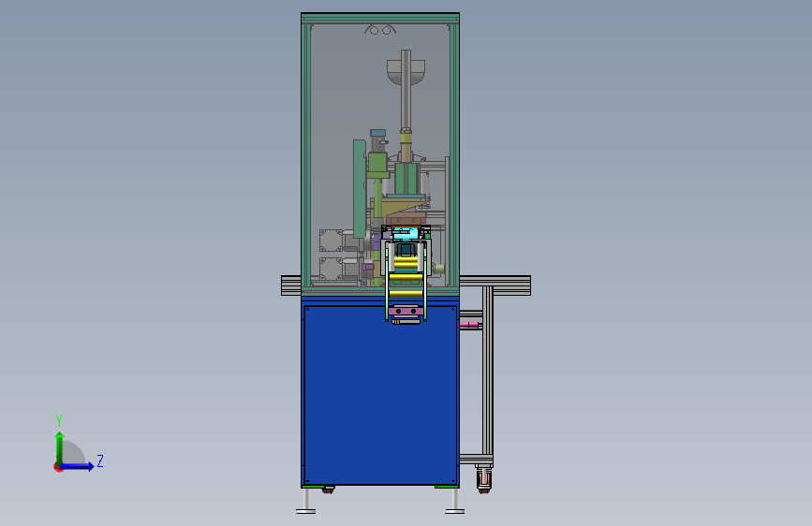
Task: Select the right leveling foot of the cabinet
Action: [x=454, y=501]
